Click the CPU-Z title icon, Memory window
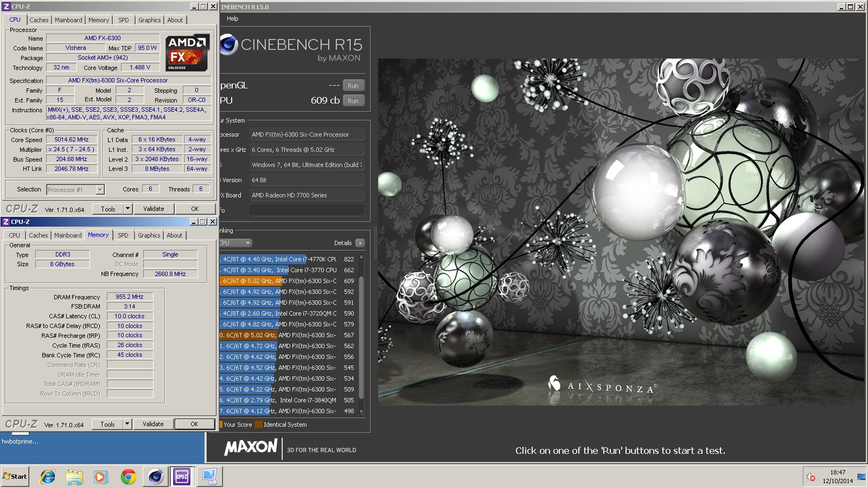 [x=6, y=222]
